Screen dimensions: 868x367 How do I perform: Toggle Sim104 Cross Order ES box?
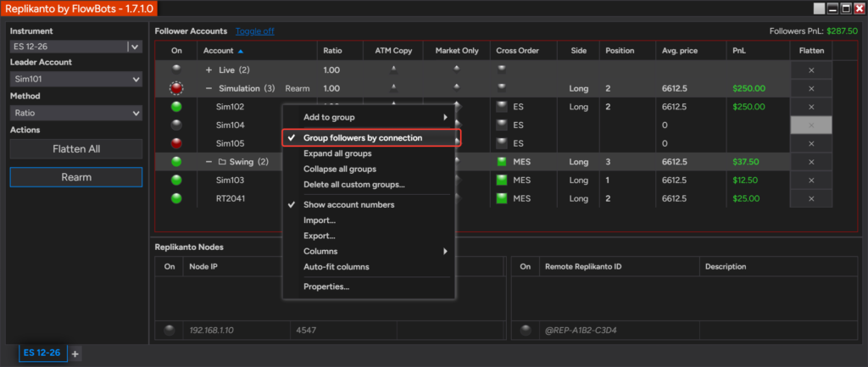coord(502,125)
